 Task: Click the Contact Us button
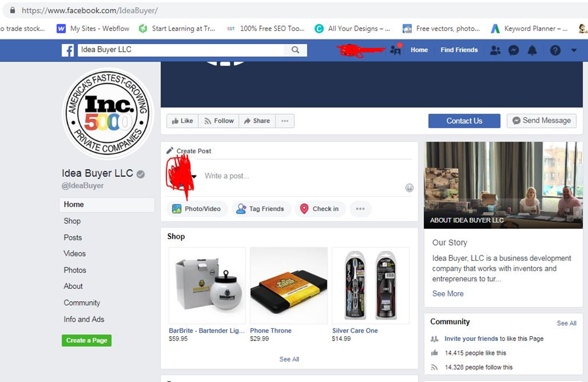pyautogui.click(x=464, y=121)
